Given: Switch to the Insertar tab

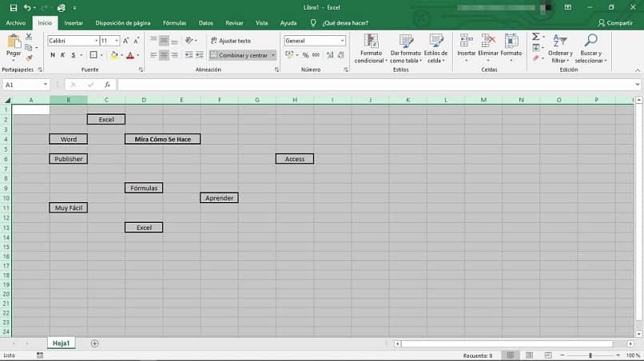Looking at the screenshot, I should click(x=74, y=23).
